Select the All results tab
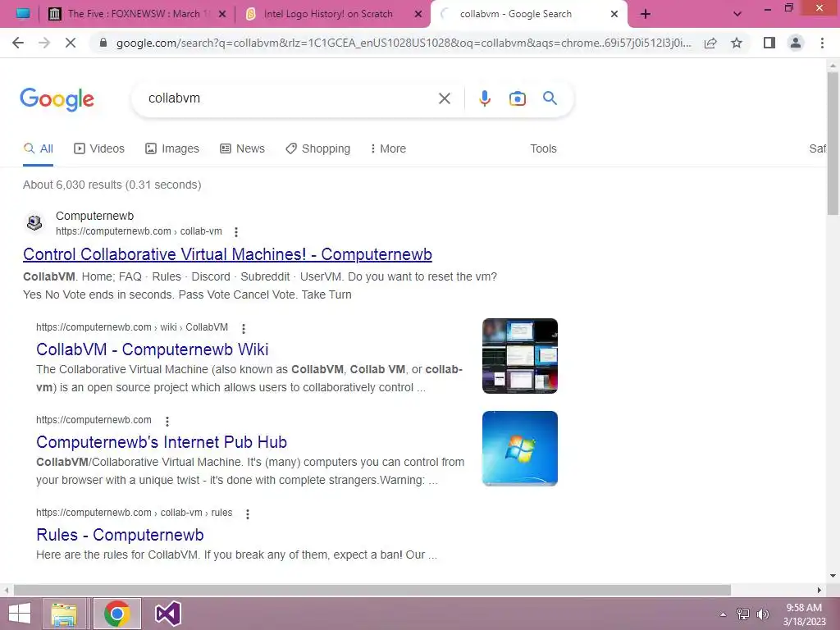840x630 pixels. [38, 148]
